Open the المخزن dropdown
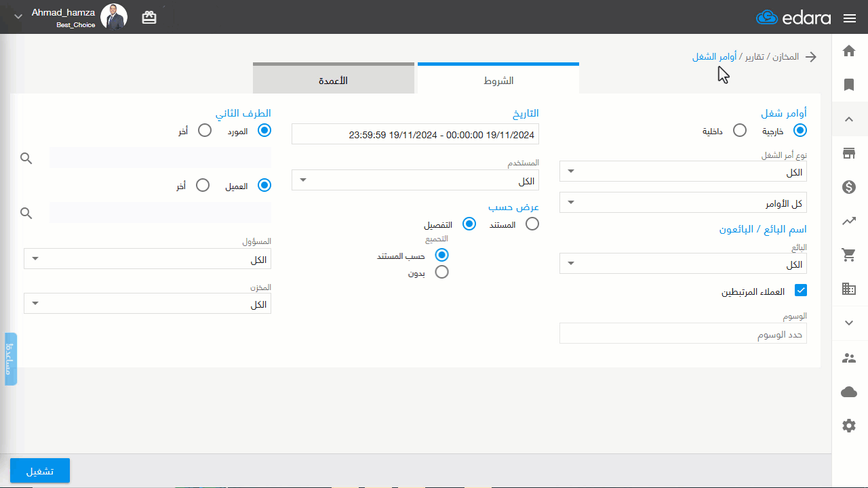This screenshot has height=488, width=868. pyautogui.click(x=147, y=304)
